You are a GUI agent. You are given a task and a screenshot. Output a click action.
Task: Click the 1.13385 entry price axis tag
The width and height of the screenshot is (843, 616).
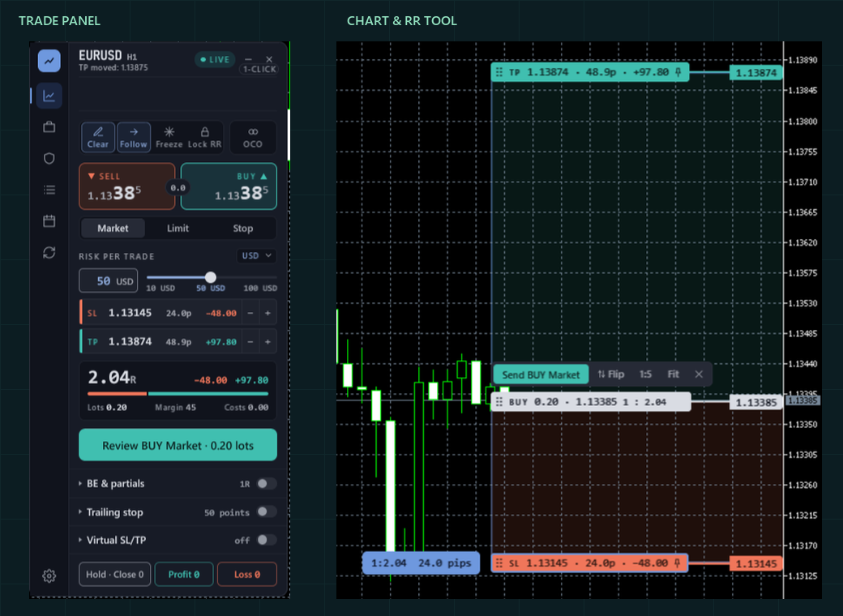(756, 402)
